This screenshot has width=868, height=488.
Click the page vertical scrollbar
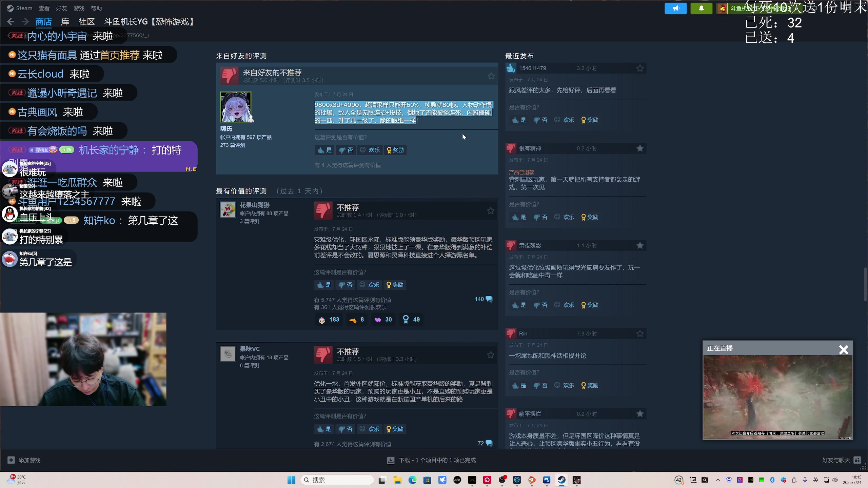865,285
